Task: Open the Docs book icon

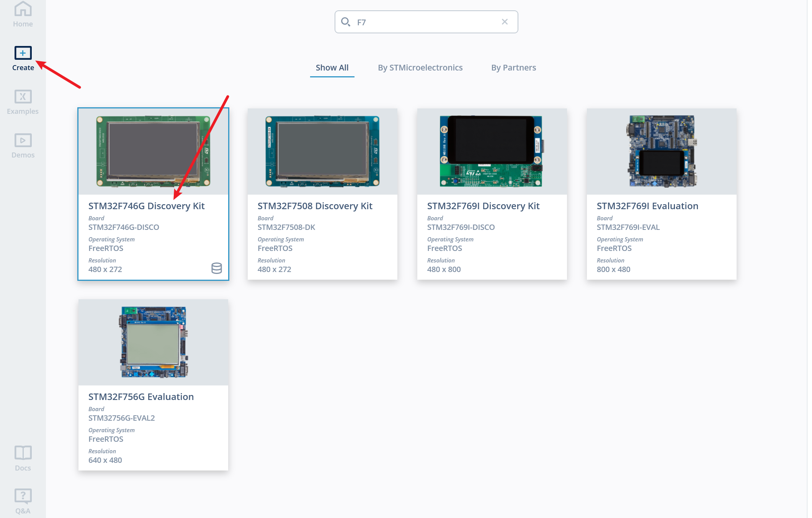Action: [x=23, y=453]
